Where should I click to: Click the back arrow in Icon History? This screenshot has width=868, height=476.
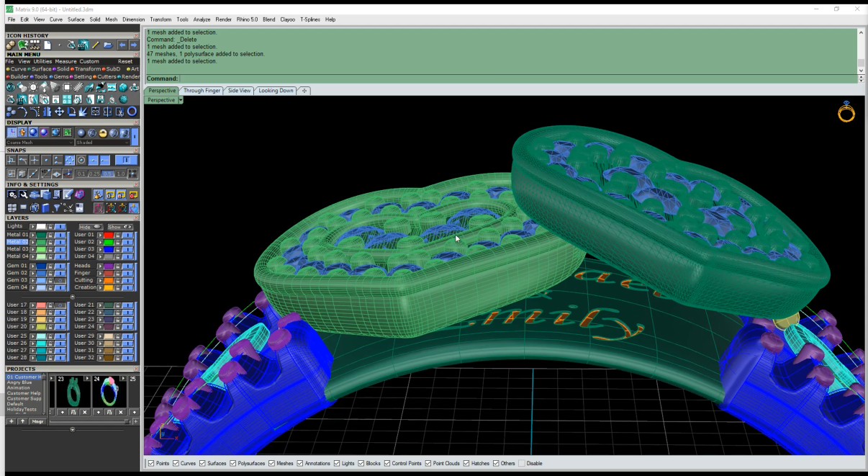(x=122, y=45)
